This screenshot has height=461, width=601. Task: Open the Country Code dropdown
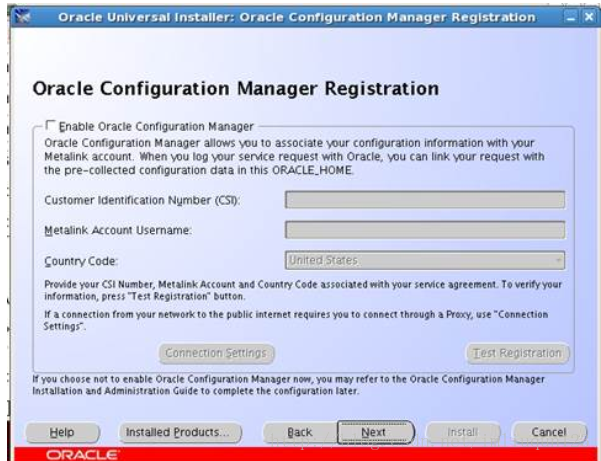[425, 260]
